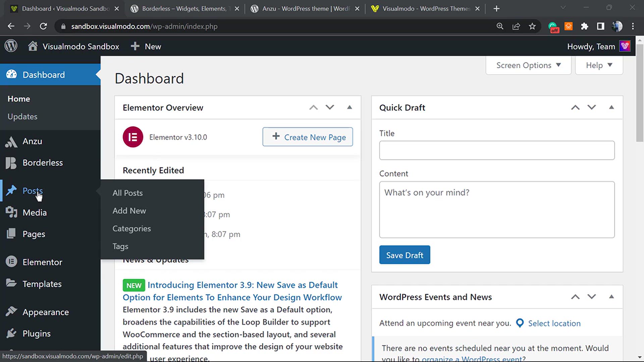Click the page vertical scrollbar thumb
644x362 pixels.
click(640, 93)
